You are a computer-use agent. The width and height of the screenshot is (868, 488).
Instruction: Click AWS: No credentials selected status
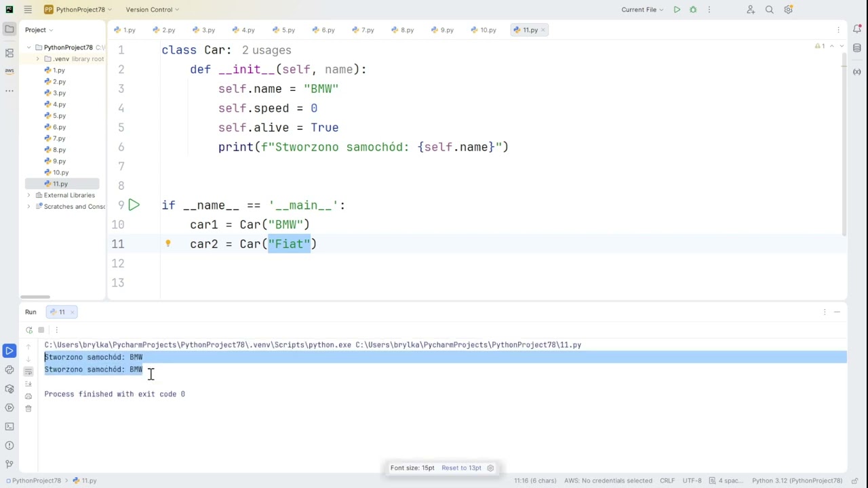608,481
